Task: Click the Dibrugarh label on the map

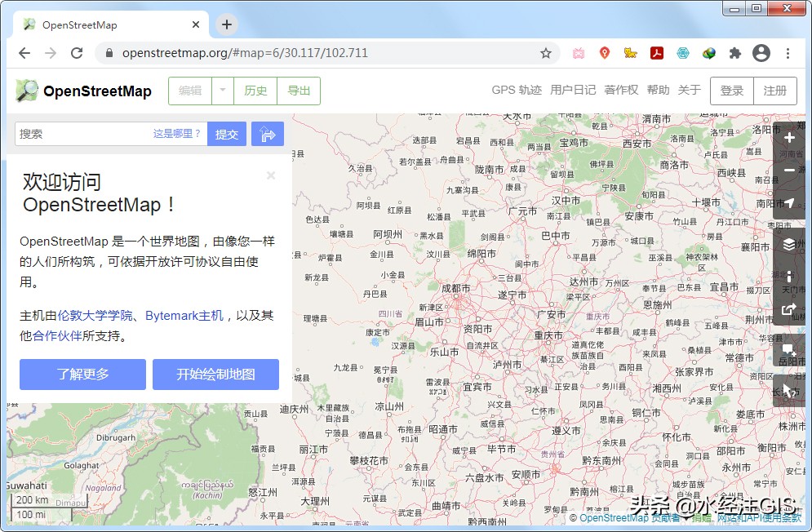Action: click(116, 437)
